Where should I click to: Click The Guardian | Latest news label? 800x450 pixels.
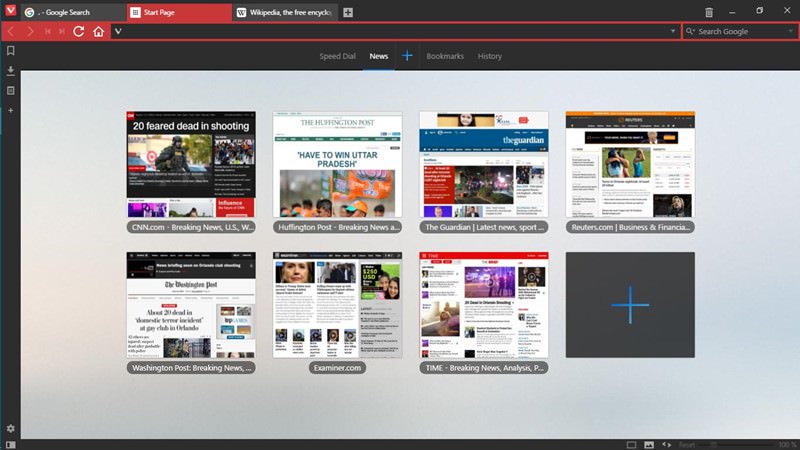(484, 227)
